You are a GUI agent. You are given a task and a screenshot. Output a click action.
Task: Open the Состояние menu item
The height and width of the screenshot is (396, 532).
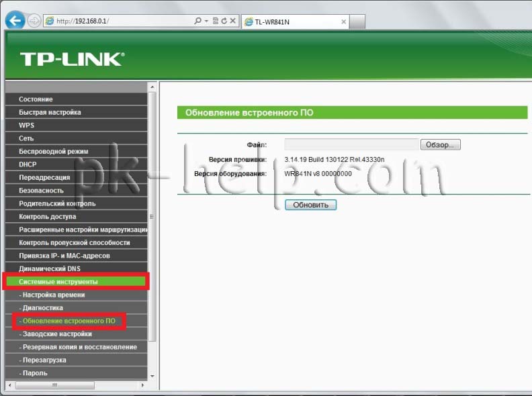click(x=77, y=99)
